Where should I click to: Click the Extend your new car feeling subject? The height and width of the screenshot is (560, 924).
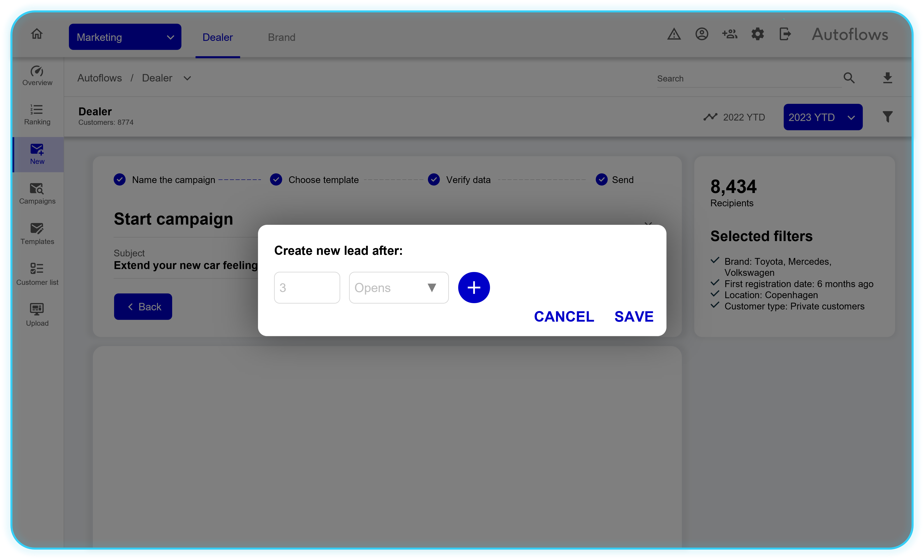coord(186,265)
